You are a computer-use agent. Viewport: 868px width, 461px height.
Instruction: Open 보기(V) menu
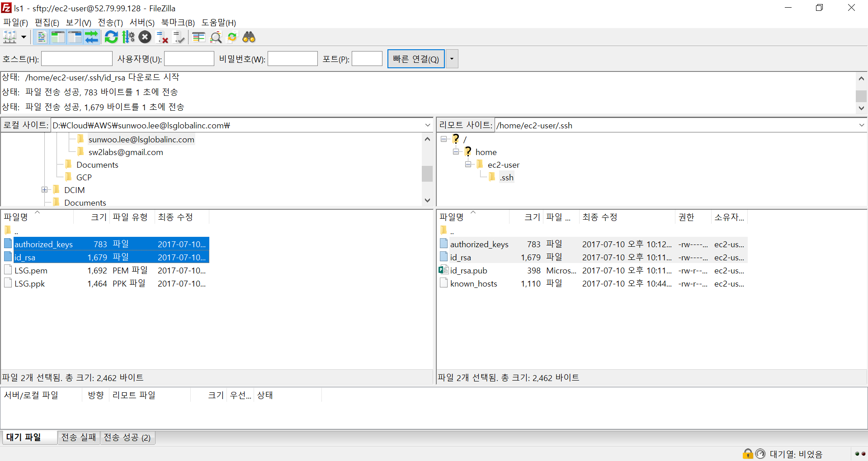[79, 23]
